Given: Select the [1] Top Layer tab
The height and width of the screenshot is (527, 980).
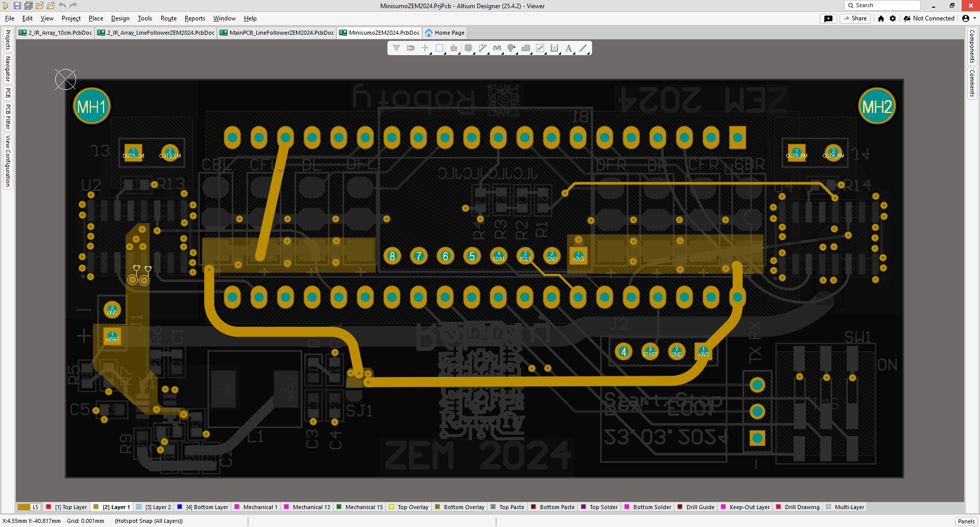Looking at the screenshot, I should 67,507.
